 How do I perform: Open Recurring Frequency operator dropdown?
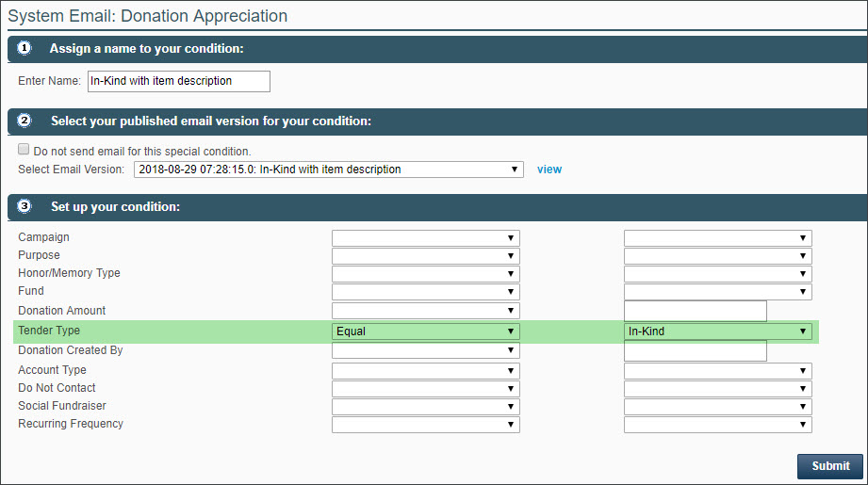click(x=426, y=425)
